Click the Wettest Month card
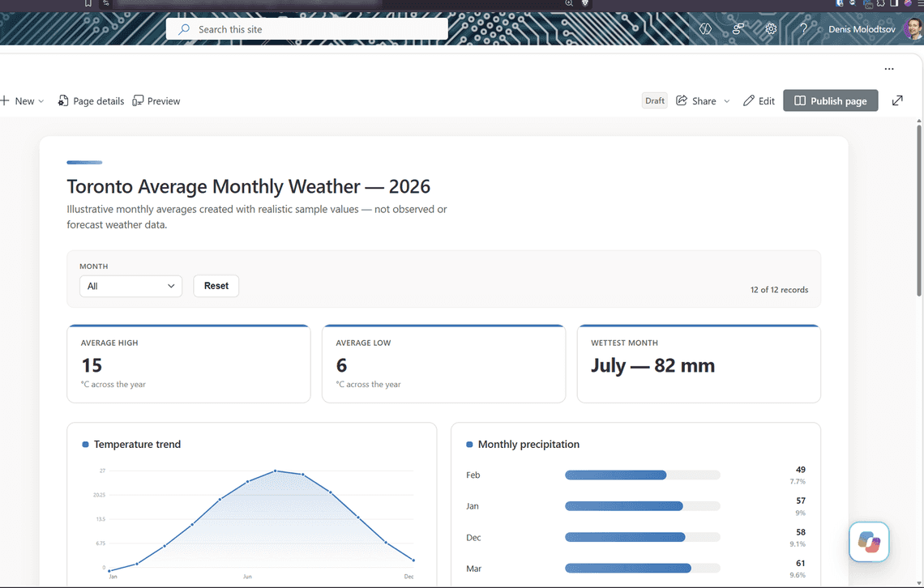 coord(699,364)
